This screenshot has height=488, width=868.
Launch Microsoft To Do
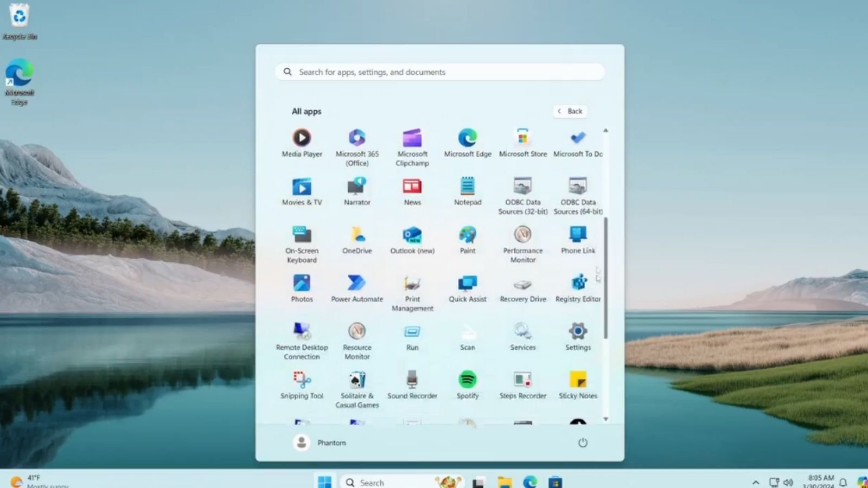coord(578,143)
